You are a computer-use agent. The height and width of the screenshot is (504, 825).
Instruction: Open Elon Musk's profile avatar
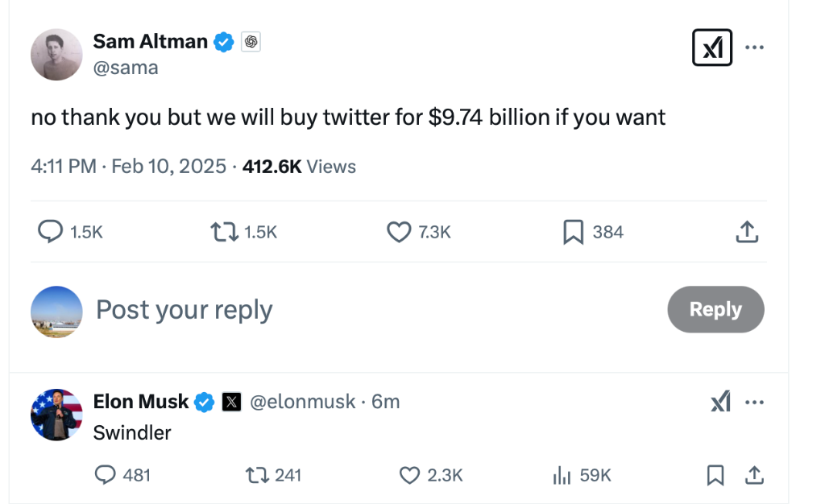[x=56, y=415]
